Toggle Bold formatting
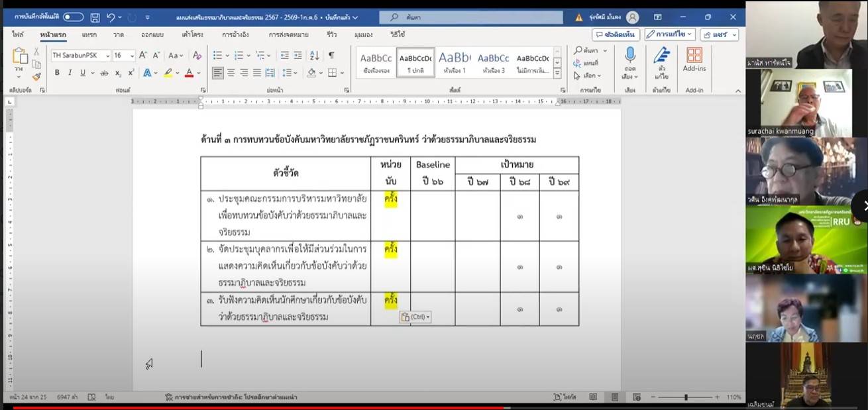 pos(58,73)
